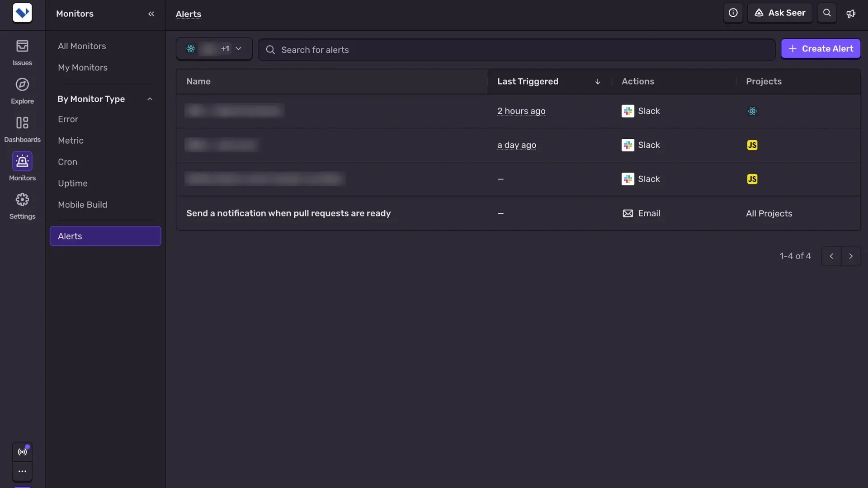Open All Monitors

[x=82, y=46]
